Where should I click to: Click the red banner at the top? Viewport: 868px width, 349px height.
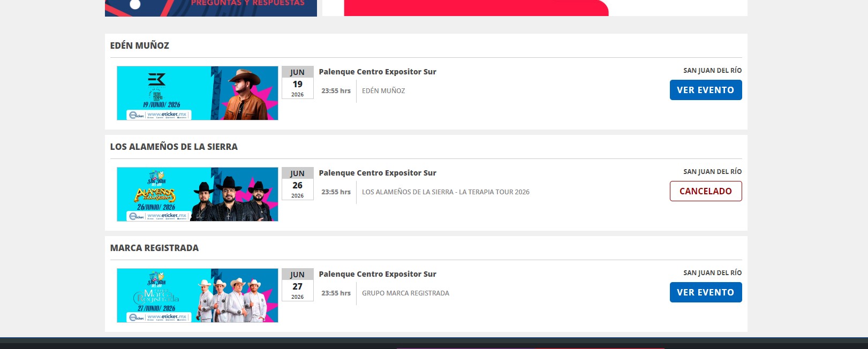[476, 8]
